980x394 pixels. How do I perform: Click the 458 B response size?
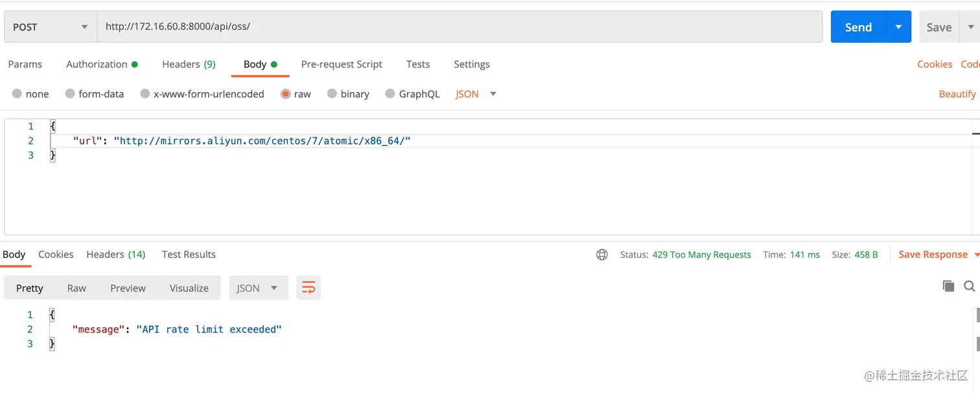[866, 255]
